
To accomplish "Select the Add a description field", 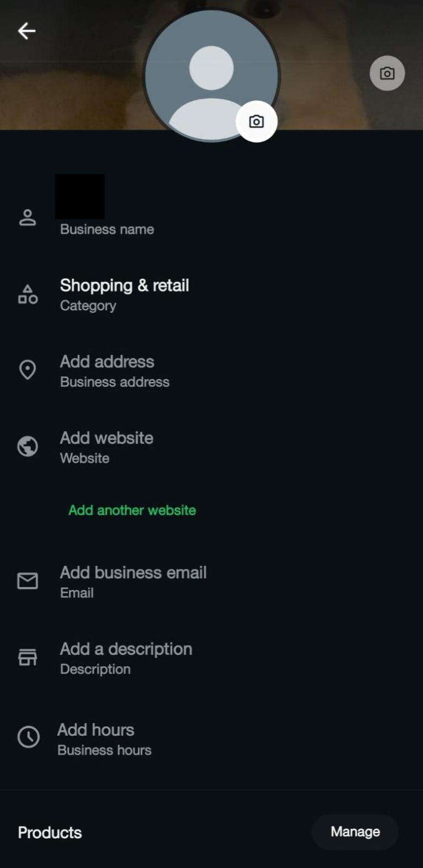I will pos(126,649).
